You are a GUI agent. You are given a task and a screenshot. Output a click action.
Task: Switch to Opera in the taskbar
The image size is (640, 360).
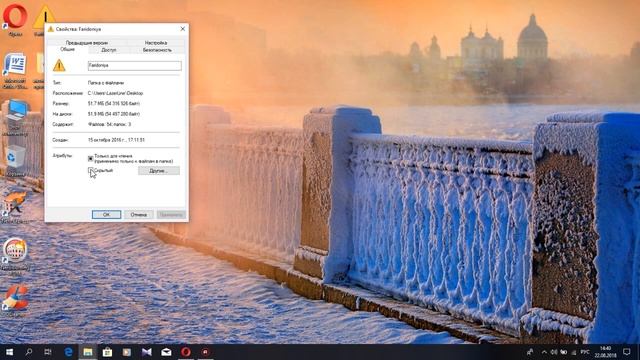tap(186, 351)
